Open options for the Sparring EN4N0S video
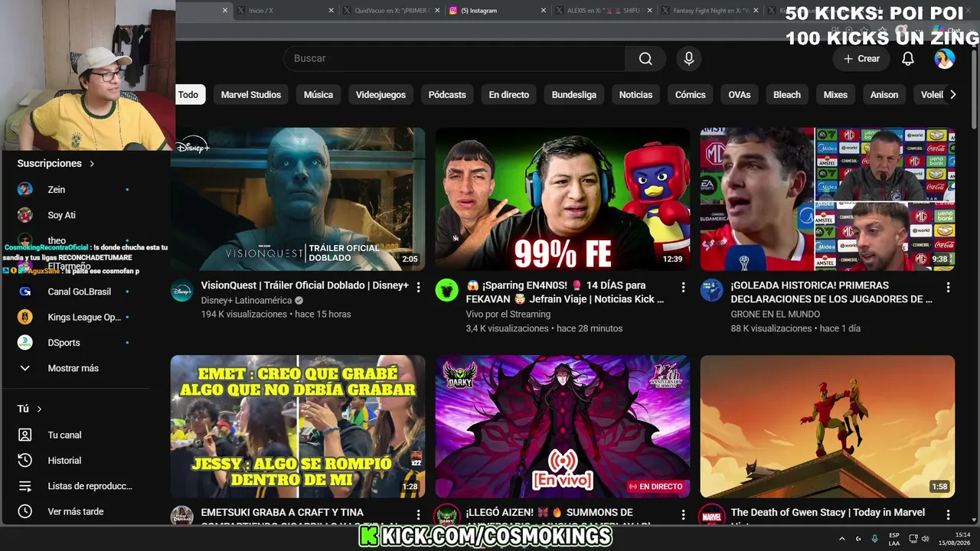 pos(683,288)
